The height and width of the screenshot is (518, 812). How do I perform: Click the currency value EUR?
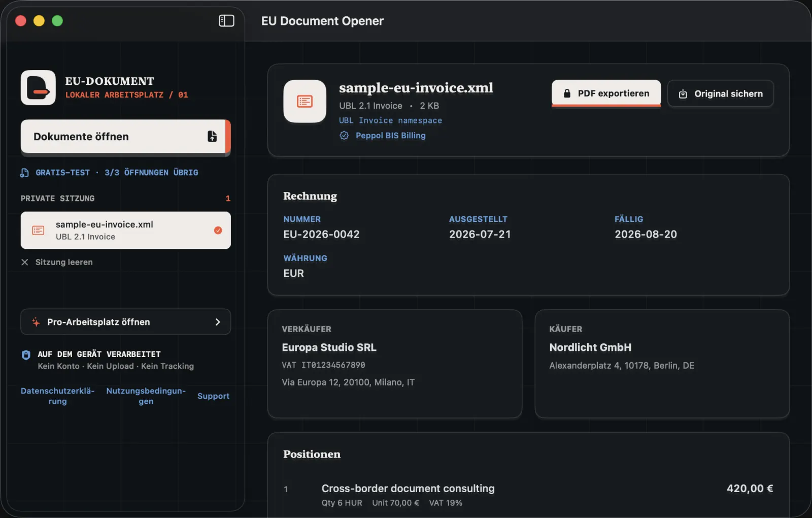coord(294,273)
